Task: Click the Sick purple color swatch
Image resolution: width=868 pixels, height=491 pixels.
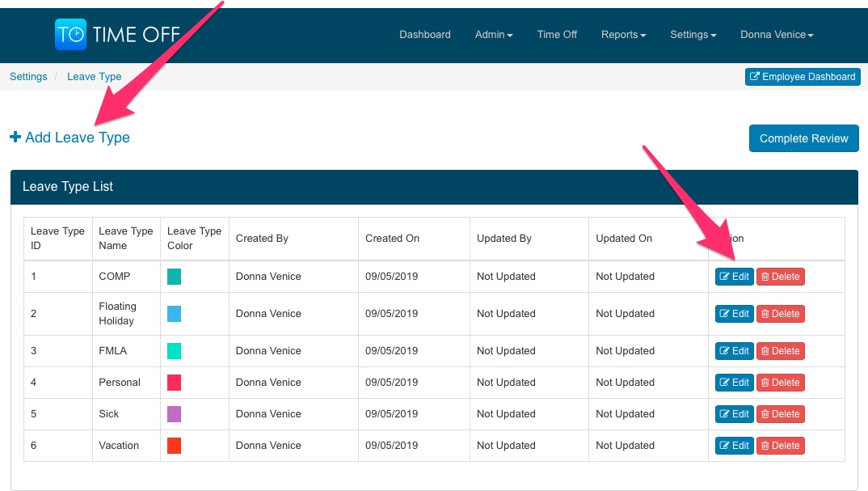Action: click(174, 414)
